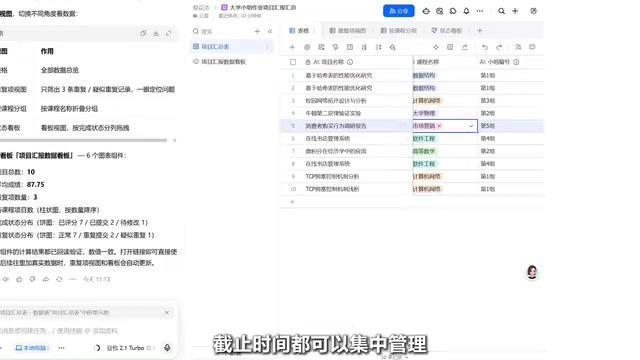
Task: Click the export share arrow icon in toolbar
Action: (x=464, y=47)
